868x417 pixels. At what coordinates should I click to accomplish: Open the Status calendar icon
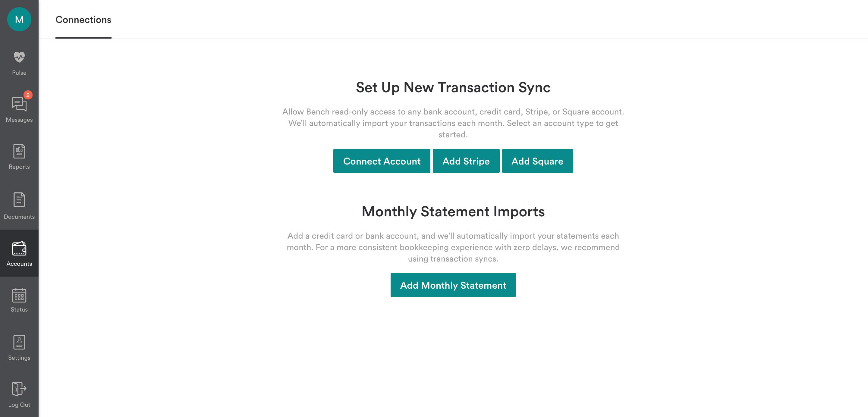point(19,295)
